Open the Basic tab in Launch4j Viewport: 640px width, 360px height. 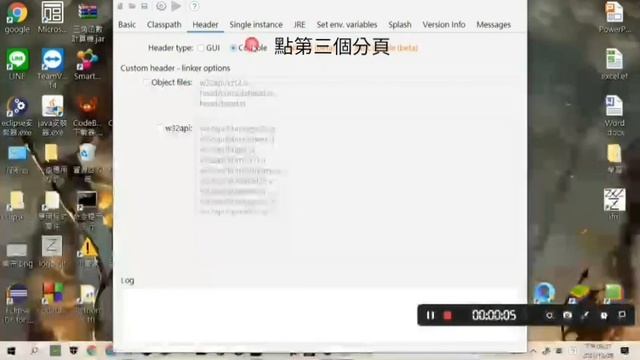127,24
